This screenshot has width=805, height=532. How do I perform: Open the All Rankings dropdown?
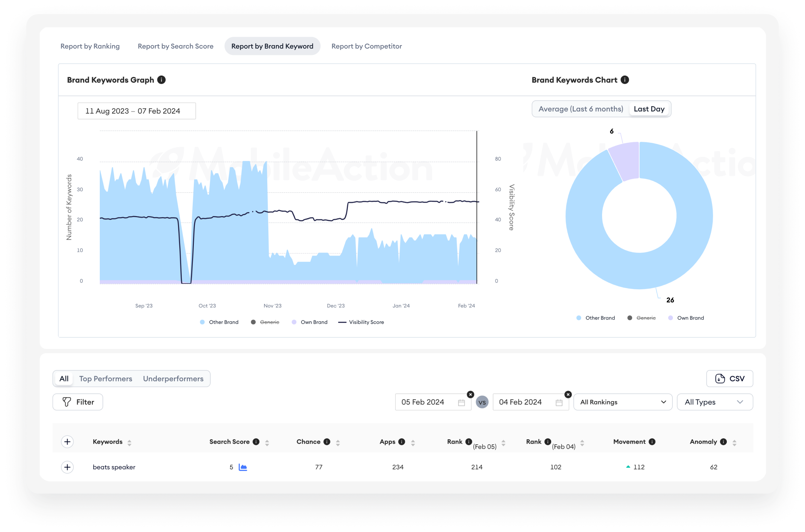623,403
